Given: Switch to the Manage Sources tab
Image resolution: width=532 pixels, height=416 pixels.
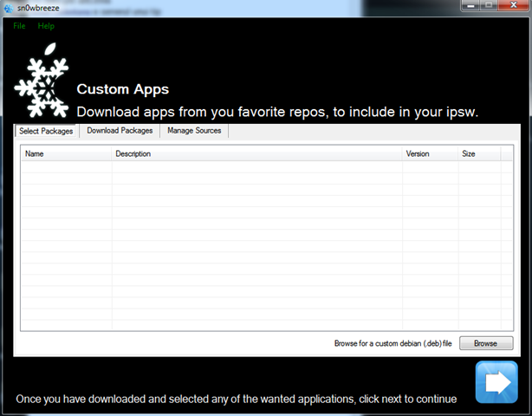Looking at the screenshot, I should click(x=194, y=131).
